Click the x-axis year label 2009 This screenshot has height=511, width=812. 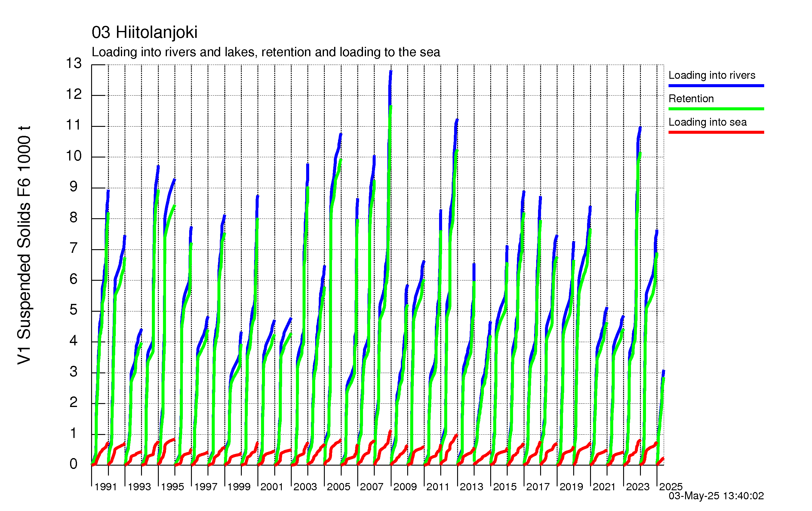click(x=405, y=487)
